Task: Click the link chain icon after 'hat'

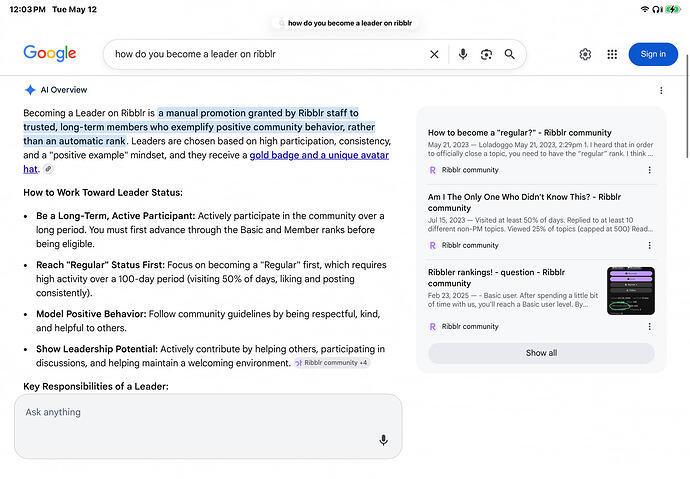Action: pos(48,169)
